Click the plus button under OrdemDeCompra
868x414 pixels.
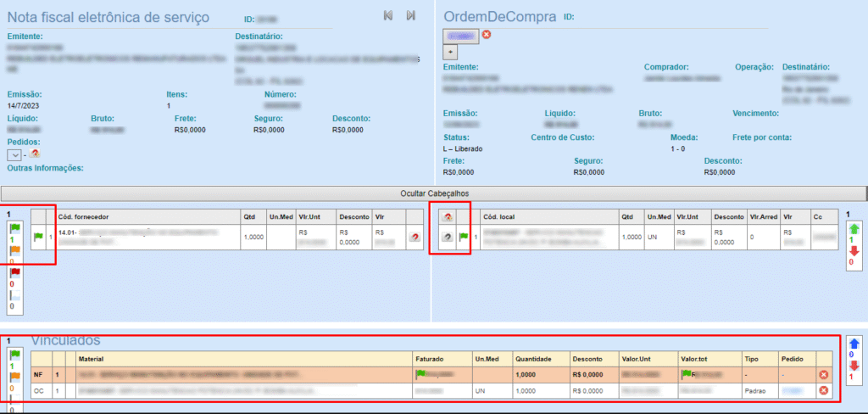tap(451, 51)
